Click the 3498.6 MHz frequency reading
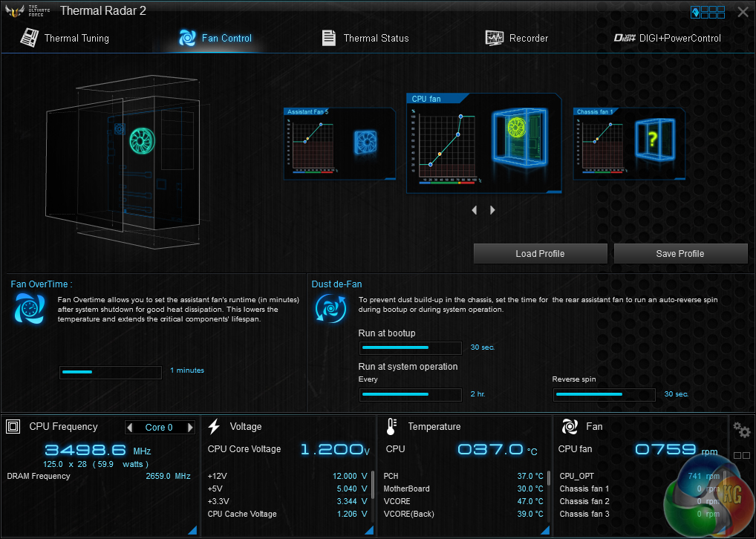 pyautogui.click(x=98, y=451)
